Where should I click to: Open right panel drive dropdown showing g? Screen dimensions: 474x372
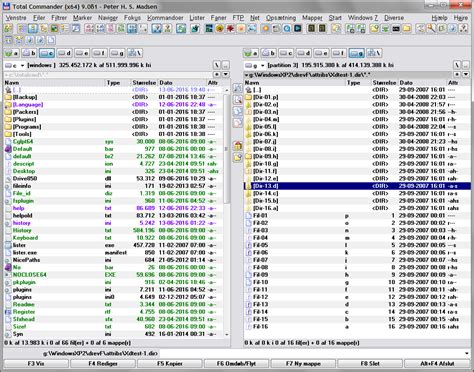coord(255,65)
